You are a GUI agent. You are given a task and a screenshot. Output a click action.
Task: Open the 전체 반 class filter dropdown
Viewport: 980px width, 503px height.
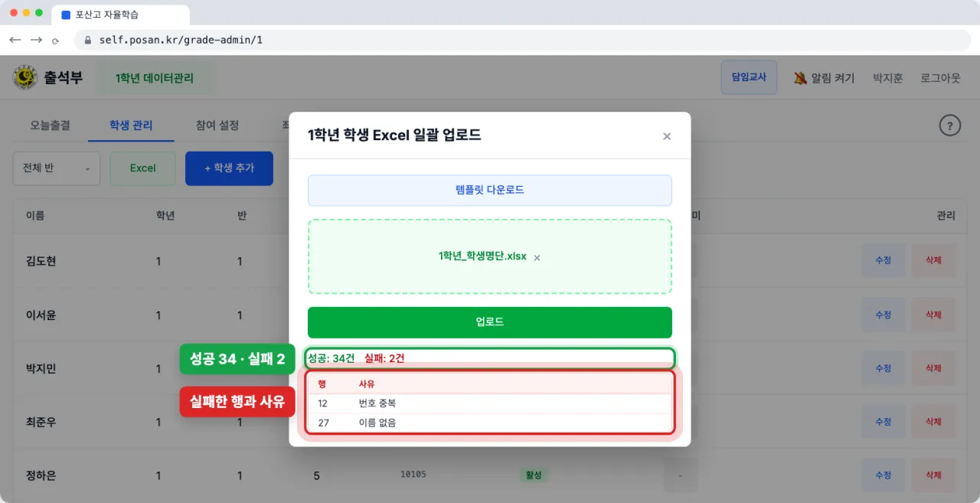pyautogui.click(x=57, y=168)
